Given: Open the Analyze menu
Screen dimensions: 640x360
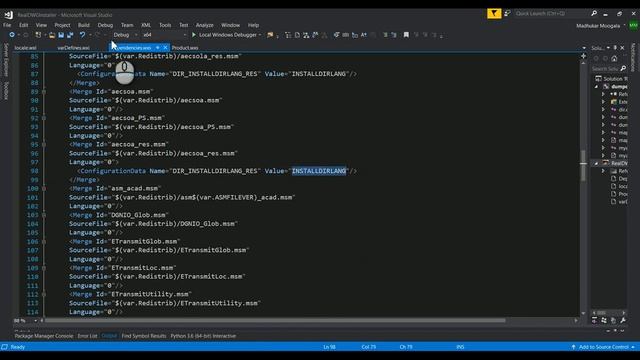Looking at the screenshot, I should tap(204, 25).
